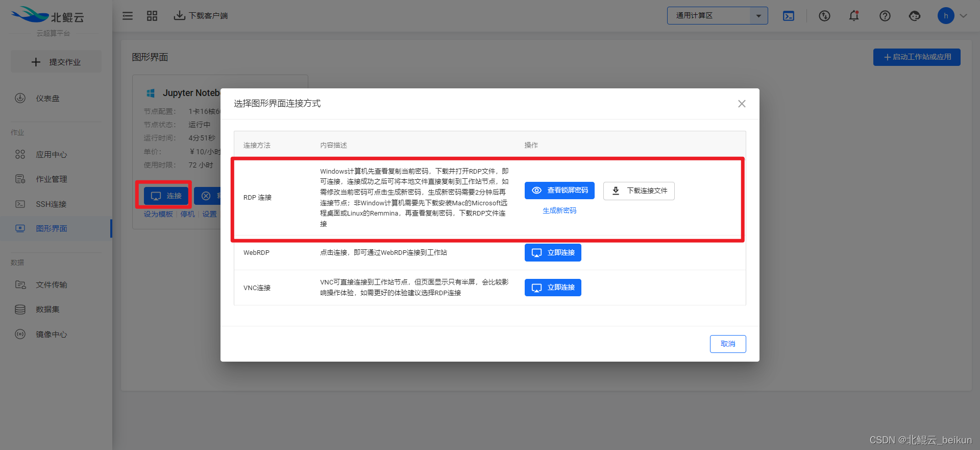Open 仪表盘 dashboard in sidebar
The width and height of the screenshot is (980, 450).
56,99
